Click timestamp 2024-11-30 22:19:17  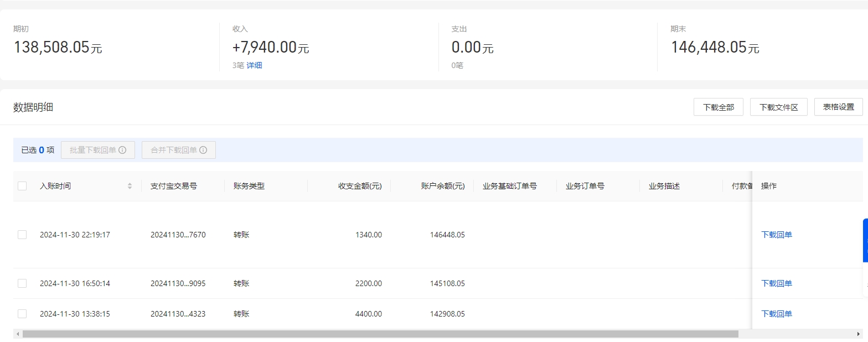point(75,235)
